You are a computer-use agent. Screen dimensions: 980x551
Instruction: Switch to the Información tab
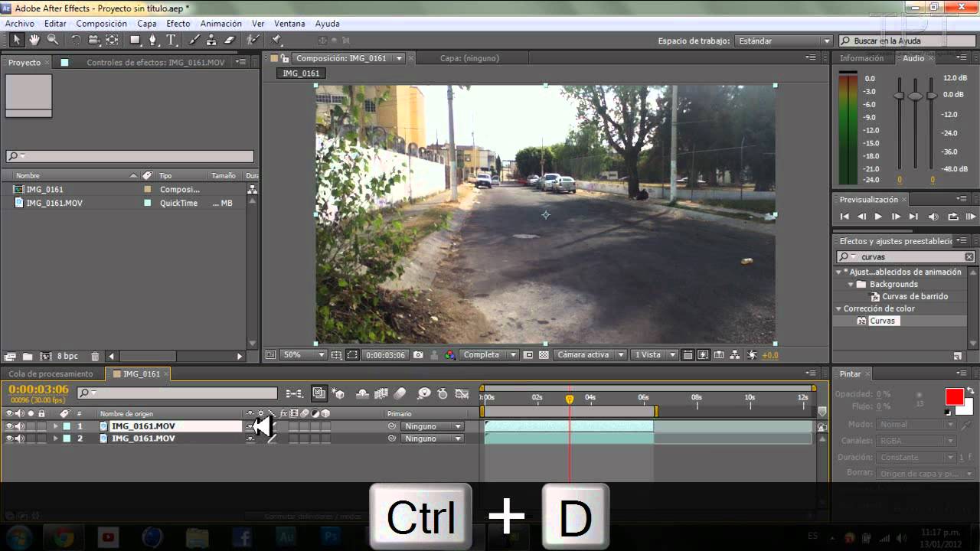[x=861, y=58]
